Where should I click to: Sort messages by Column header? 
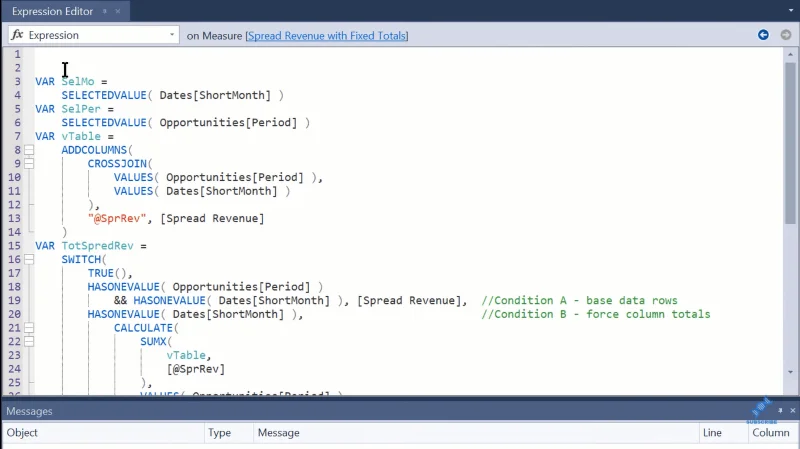(x=772, y=433)
